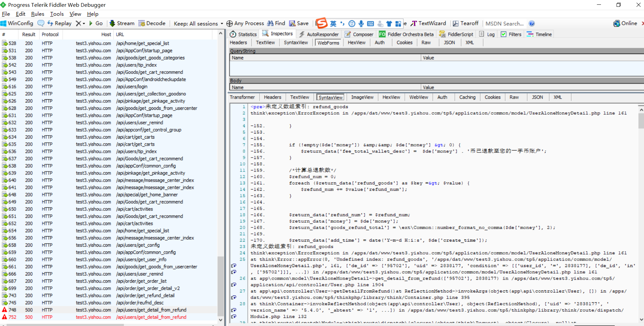The width and height of the screenshot is (644, 326).
Task: Open the Help menu
Action: pos(92,14)
